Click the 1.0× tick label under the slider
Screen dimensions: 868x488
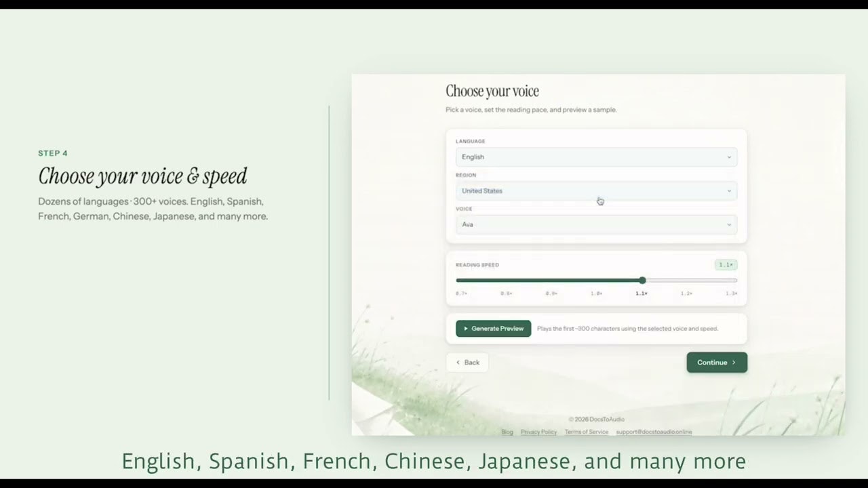pos(597,293)
